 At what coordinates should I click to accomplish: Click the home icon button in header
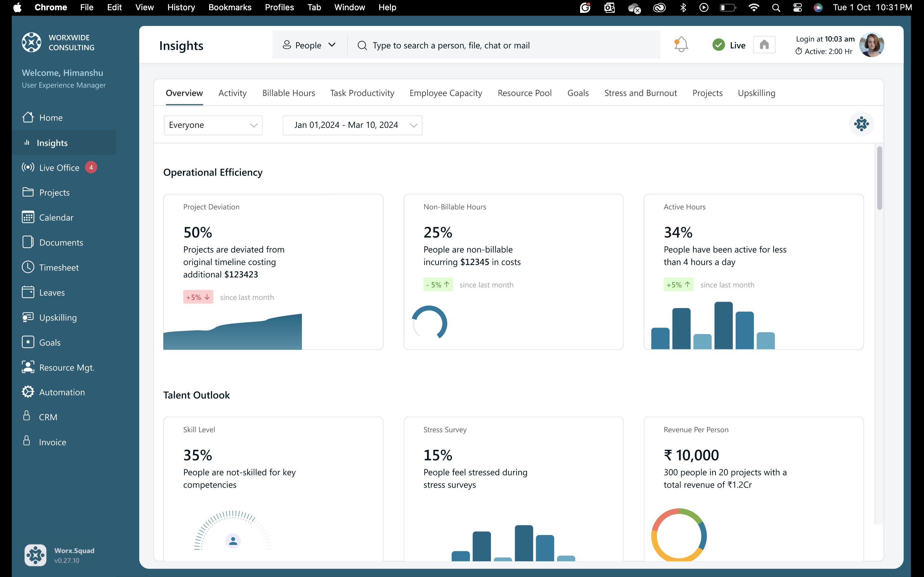point(764,45)
